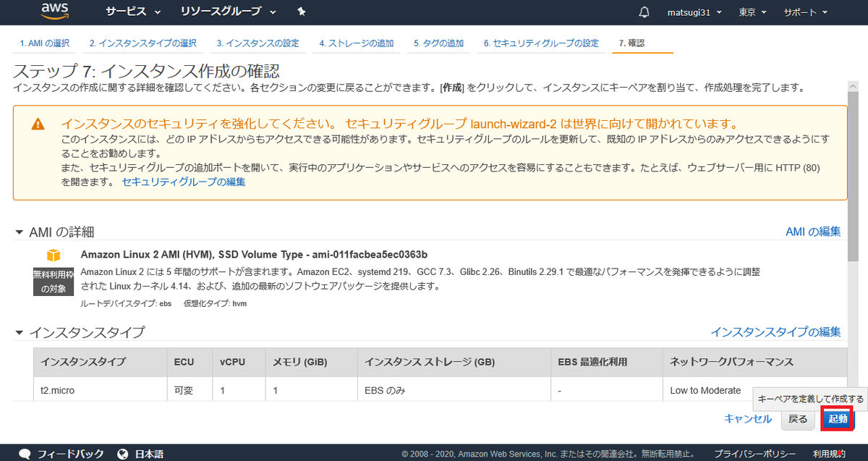Click the blue 起動 launch button

click(838, 419)
